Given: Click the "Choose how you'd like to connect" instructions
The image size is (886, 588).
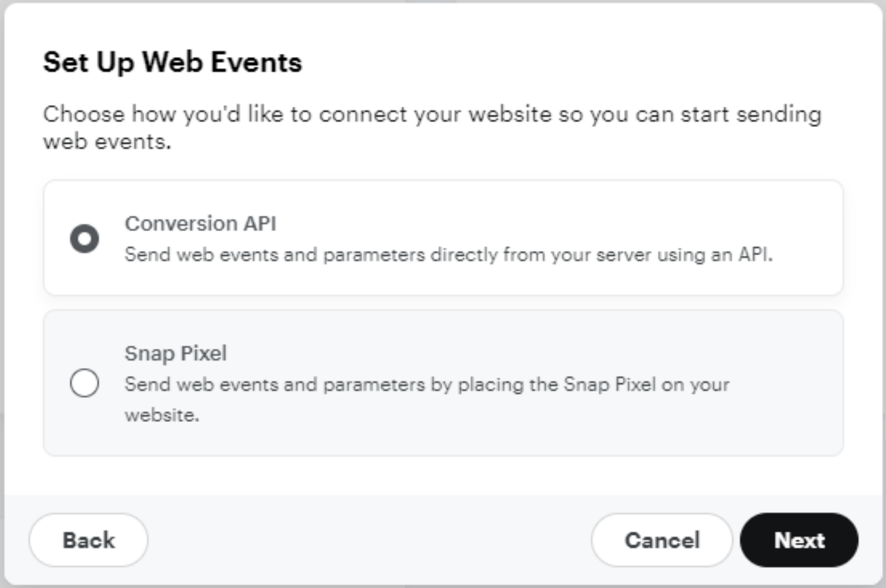Looking at the screenshot, I should click(432, 114).
